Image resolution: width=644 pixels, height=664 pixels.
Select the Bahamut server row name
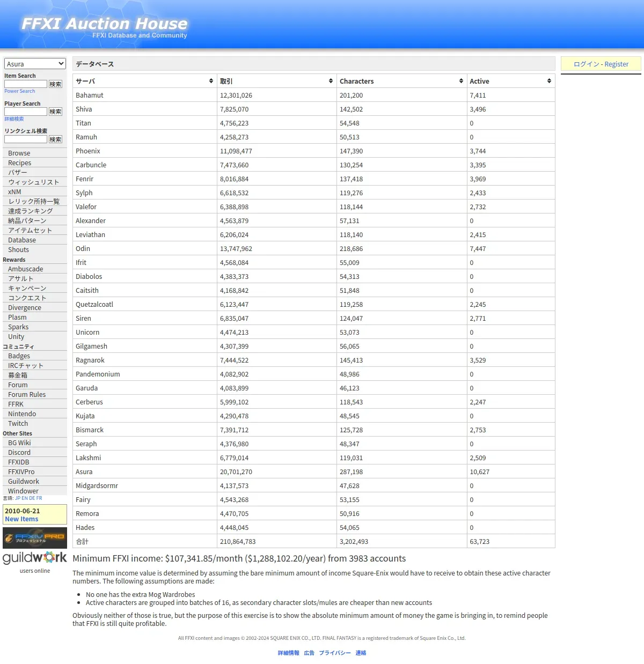pyautogui.click(x=90, y=95)
